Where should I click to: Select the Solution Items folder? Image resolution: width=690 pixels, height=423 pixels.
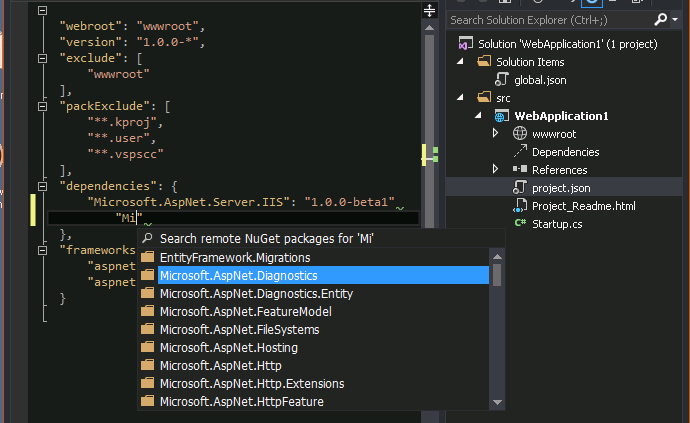tap(530, 62)
